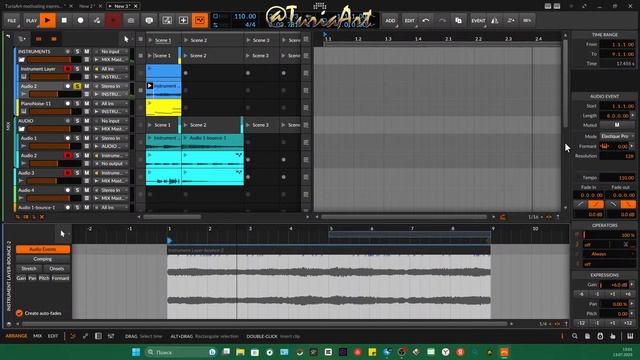Click the pointer tool icon in detail editor

[62, 233]
